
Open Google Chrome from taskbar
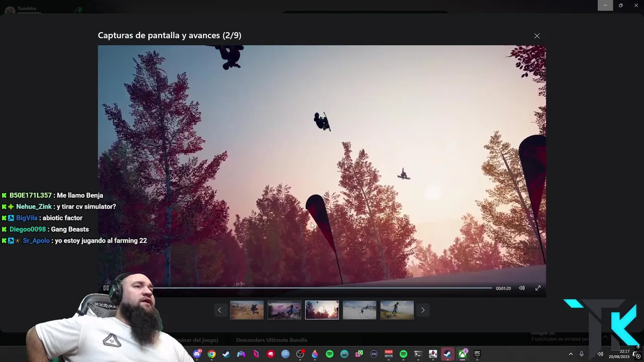pos(212,354)
